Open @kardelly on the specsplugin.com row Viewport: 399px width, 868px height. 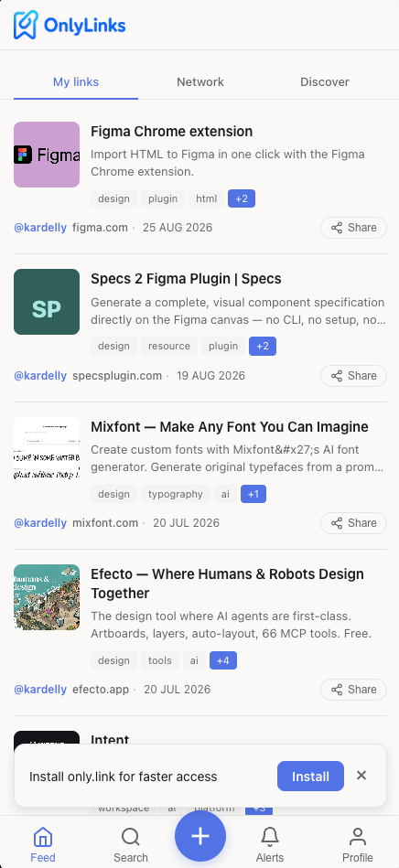point(40,376)
